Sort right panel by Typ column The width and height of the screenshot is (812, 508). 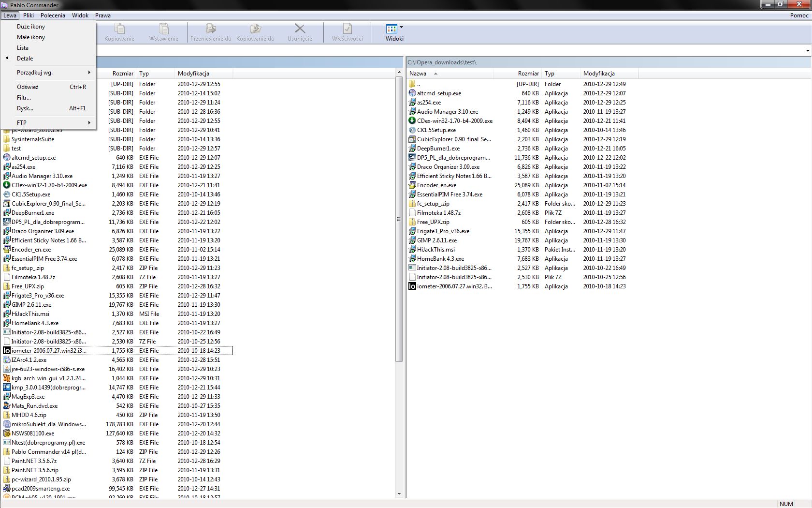pos(561,74)
